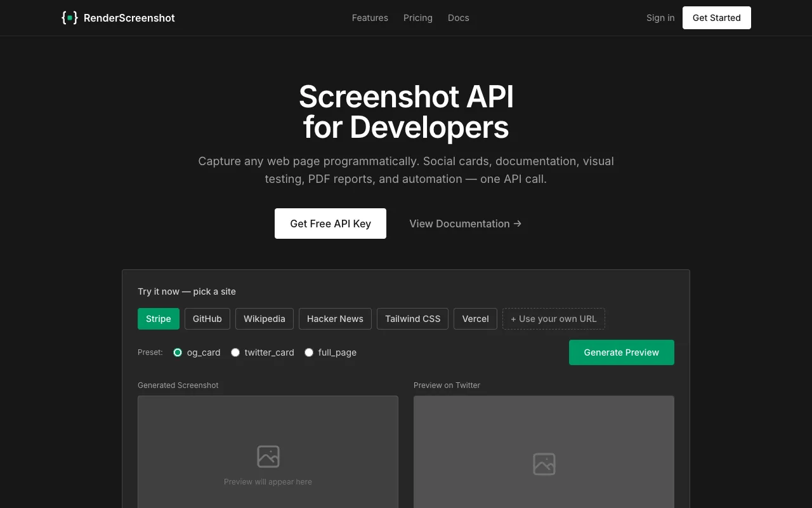This screenshot has height=508, width=812.
Task: Pick the Stripe site chip
Action: pyautogui.click(x=159, y=319)
